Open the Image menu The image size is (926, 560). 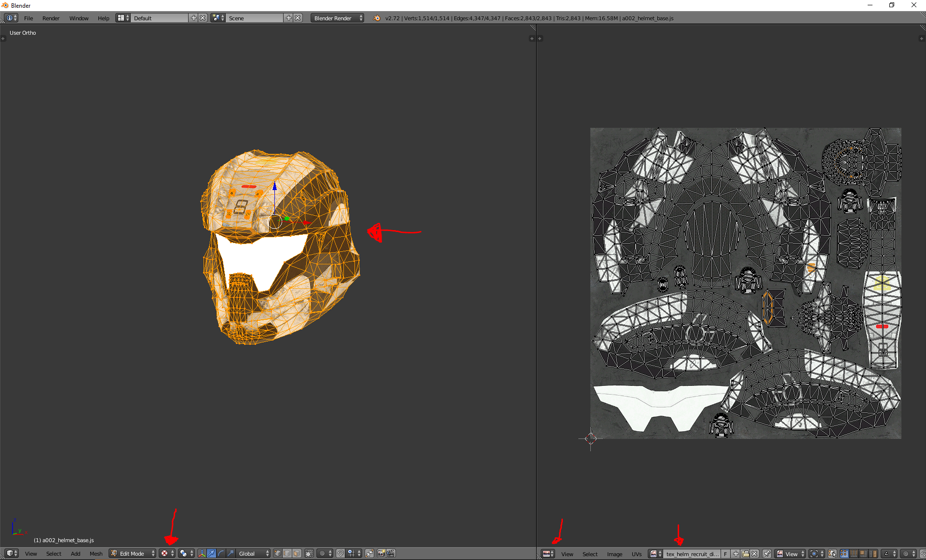pyautogui.click(x=614, y=554)
